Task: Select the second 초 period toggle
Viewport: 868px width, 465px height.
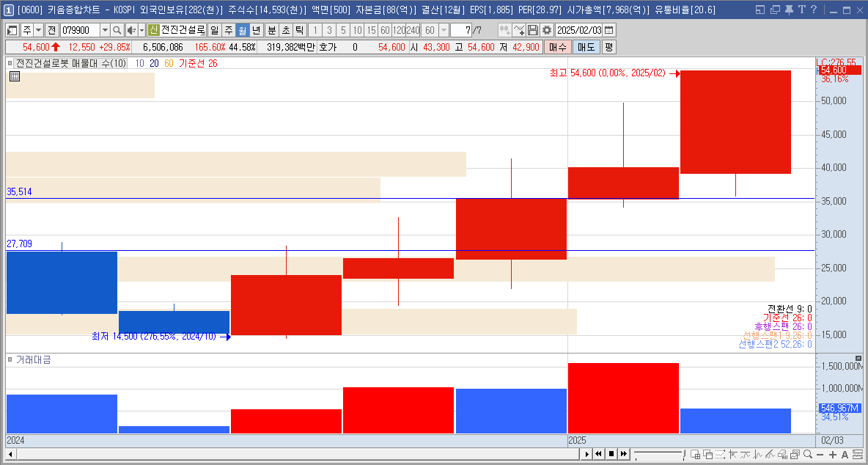Action: point(285,31)
